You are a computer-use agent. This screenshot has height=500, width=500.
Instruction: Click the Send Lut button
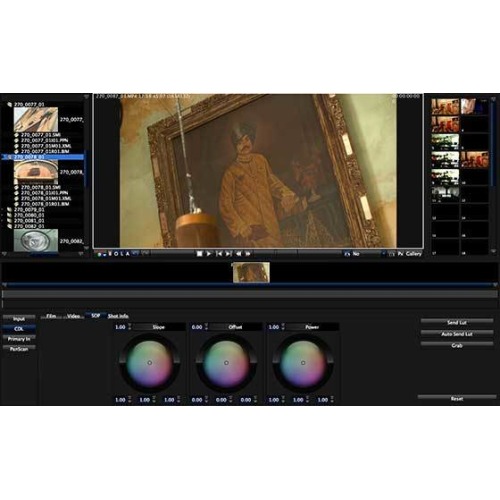click(x=457, y=322)
